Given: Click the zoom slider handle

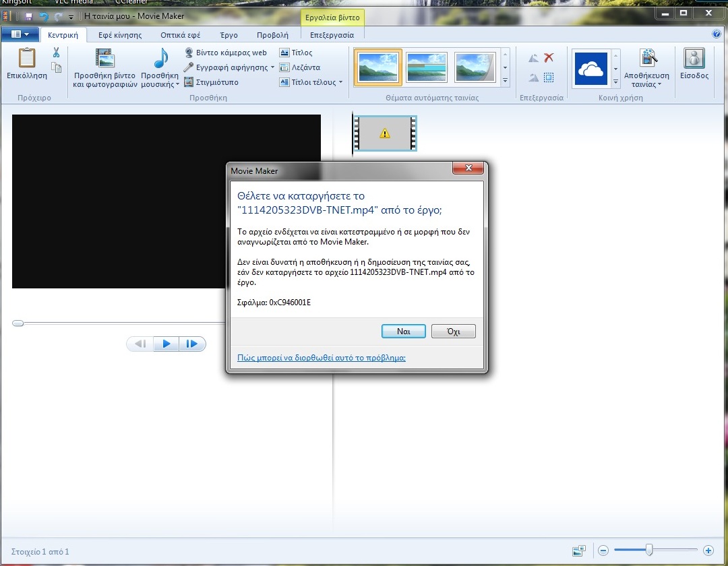Looking at the screenshot, I should (649, 551).
